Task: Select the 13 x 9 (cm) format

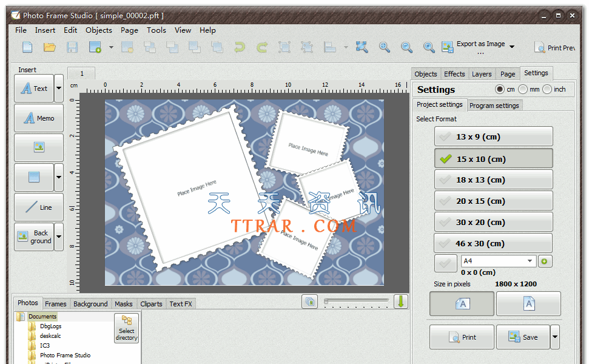Action: click(x=494, y=136)
